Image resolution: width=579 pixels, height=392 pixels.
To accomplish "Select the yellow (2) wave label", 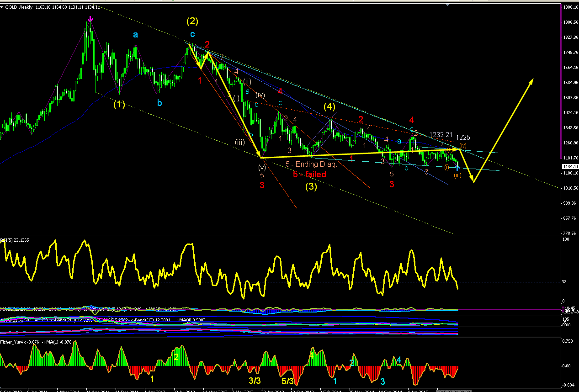I will pyautogui.click(x=192, y=21).
